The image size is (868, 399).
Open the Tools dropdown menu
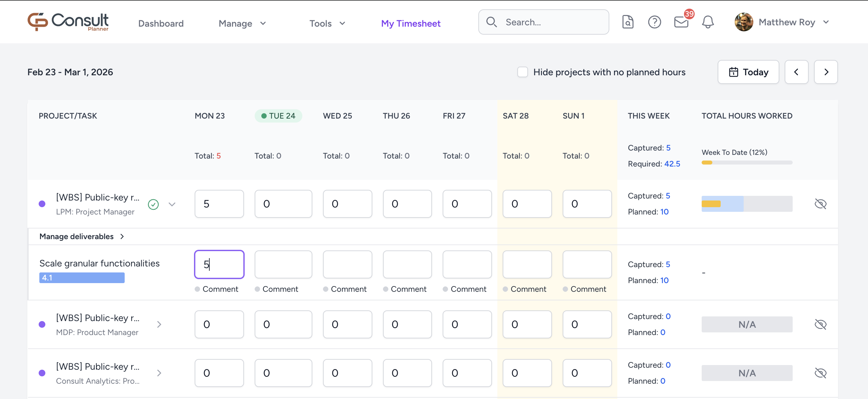click(x=327, y=24)
